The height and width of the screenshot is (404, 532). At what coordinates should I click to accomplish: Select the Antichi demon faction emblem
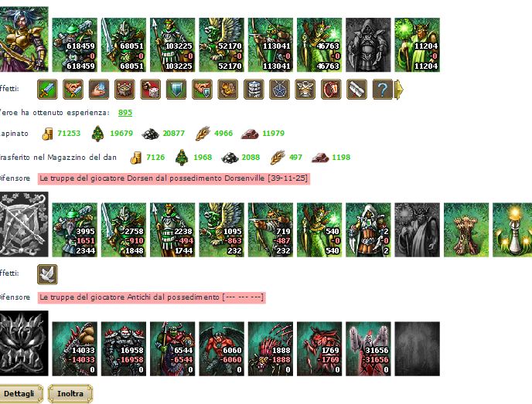tap(24, 343)
